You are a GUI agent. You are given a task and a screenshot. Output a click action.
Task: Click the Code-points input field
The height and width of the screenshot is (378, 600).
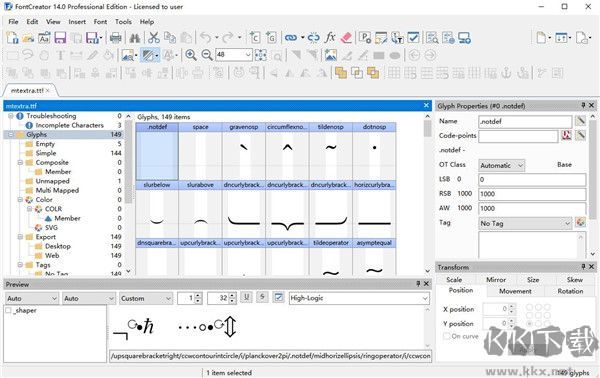coord(518,136)
